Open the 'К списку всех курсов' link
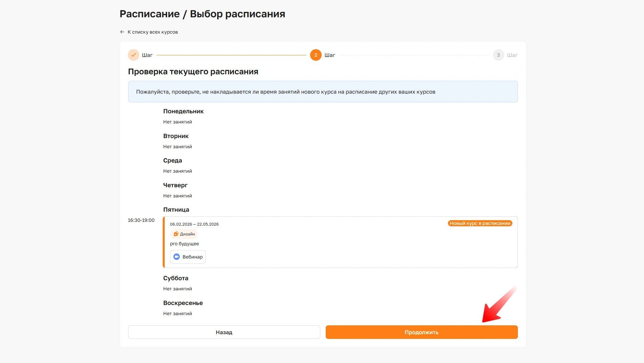The width and height of the screenshot is (644, 363). (153, 32)
